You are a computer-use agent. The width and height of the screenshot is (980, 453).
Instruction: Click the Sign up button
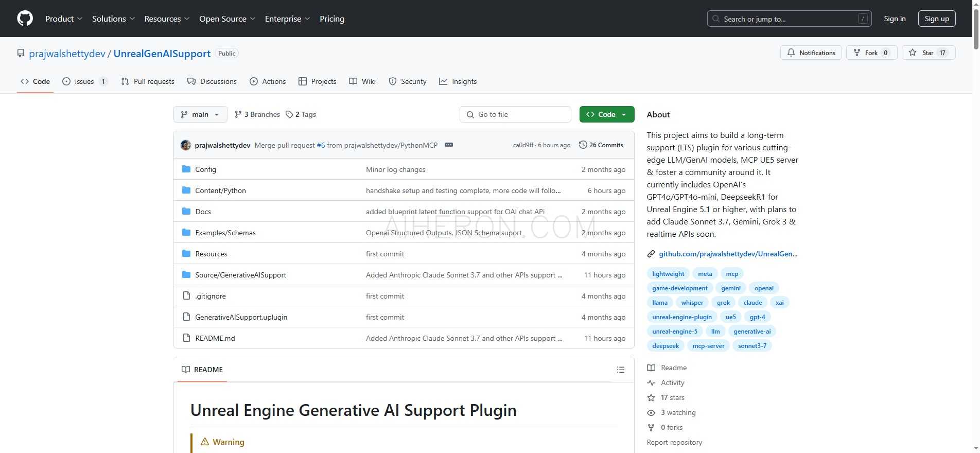(x=937, y=19)
